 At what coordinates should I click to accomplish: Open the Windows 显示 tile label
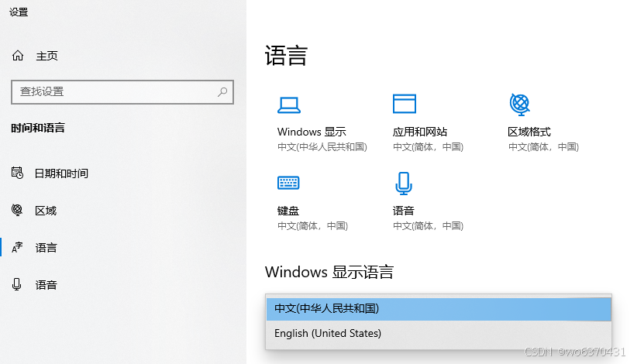[x=312, y=132]
